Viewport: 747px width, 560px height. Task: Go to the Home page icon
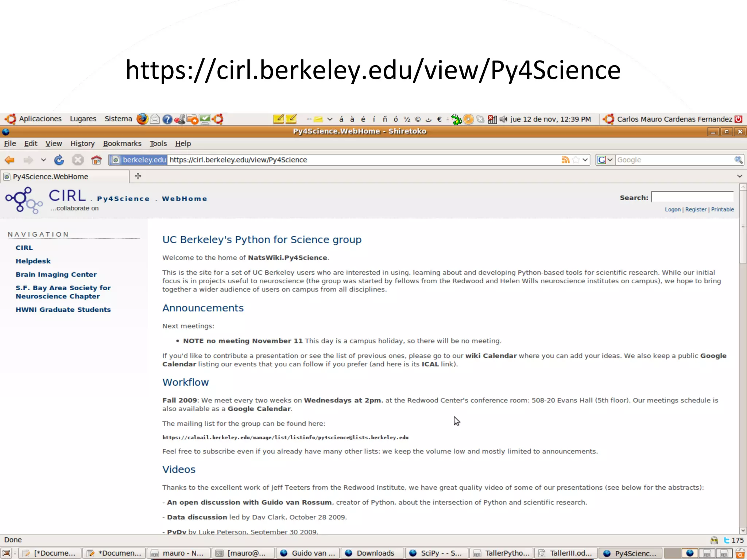(96, 160)
